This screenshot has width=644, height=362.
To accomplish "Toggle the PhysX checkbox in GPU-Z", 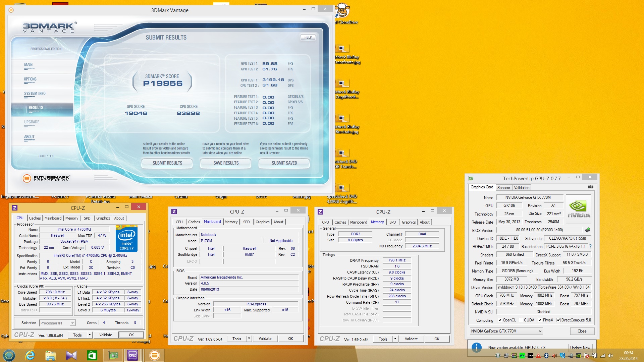I will (540, 320).
